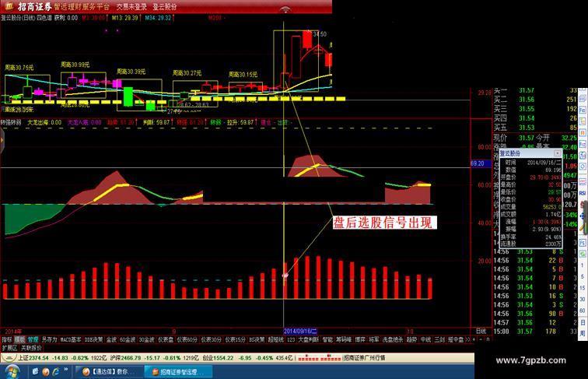Select the 洗盘绝杀 template tab

pos(393,339)
